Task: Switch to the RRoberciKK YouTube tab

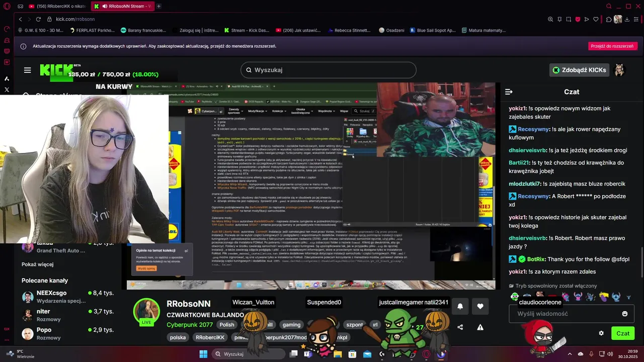Action: click(x=57, y=6)
